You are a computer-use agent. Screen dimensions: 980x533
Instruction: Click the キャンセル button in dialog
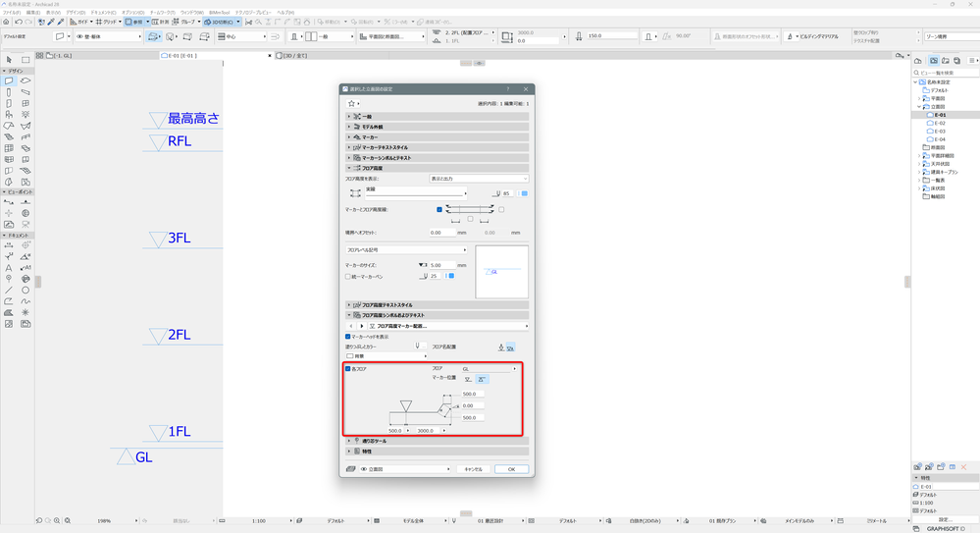click(473, 469)
